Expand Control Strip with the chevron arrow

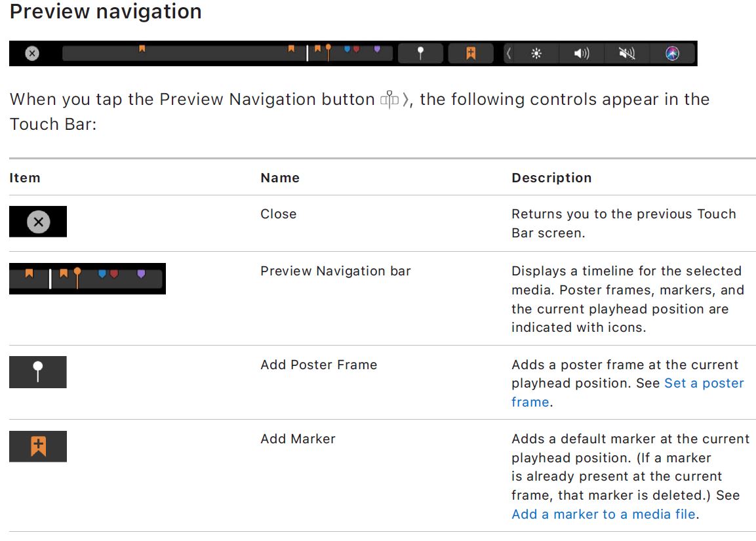pos(509,54)
